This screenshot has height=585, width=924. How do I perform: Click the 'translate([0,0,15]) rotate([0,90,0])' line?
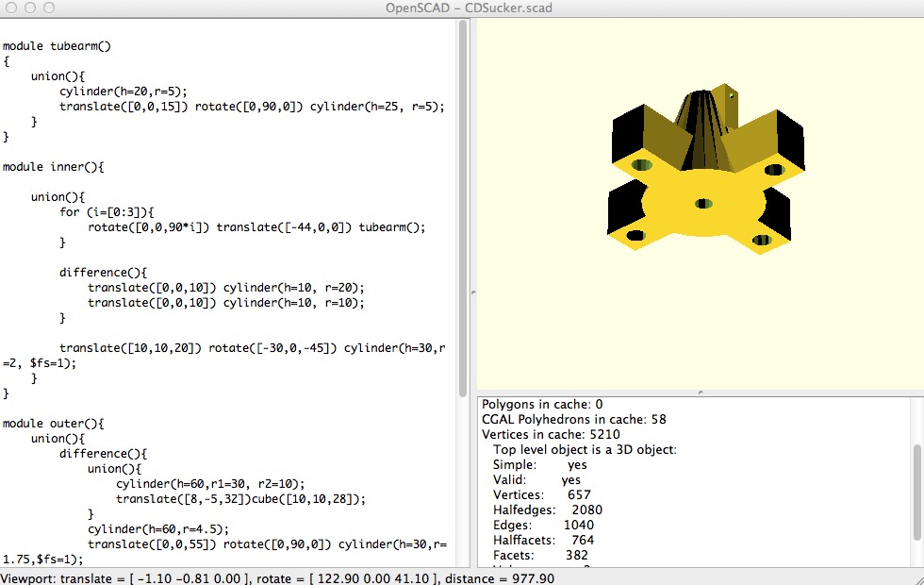(252, 107)
